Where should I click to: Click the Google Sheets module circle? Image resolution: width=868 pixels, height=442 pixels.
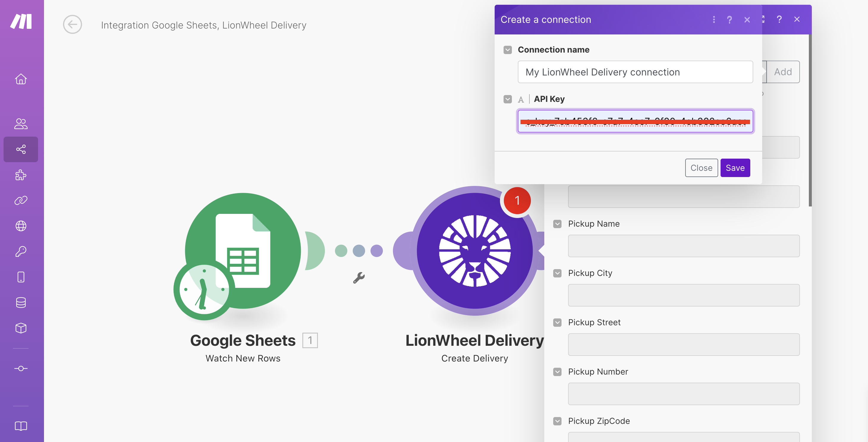tap(243, 251)
